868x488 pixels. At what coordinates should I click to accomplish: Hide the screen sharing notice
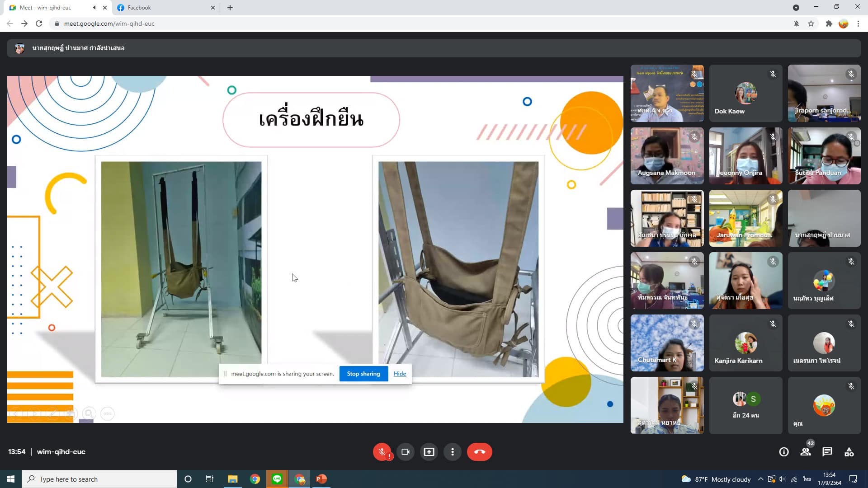(x=400, y=374)
